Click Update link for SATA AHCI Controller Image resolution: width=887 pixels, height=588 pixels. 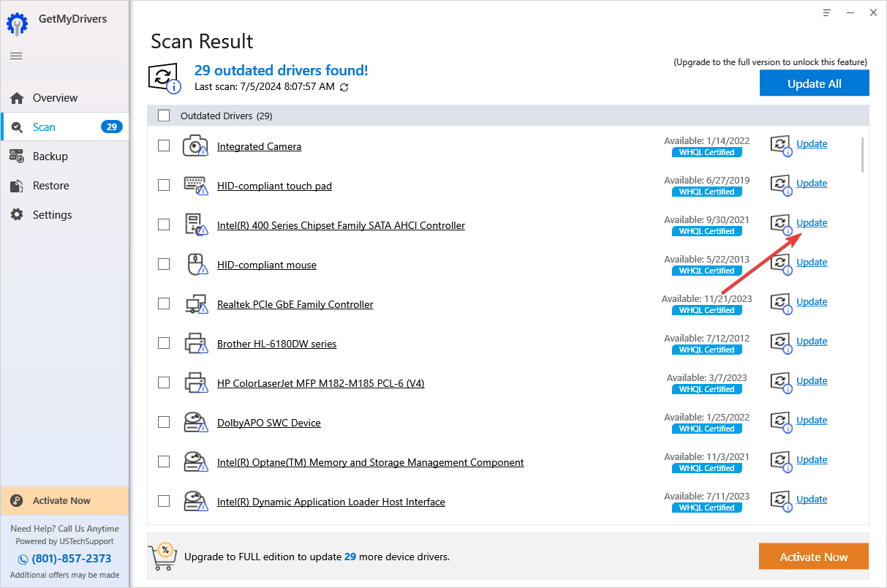(x=812, y=223)
